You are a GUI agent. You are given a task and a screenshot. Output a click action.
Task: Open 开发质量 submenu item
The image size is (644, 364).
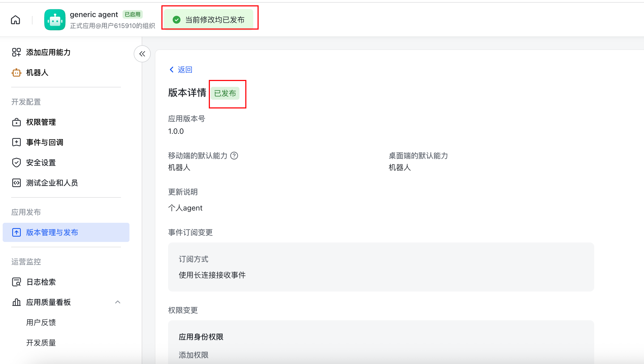[41, 343]
